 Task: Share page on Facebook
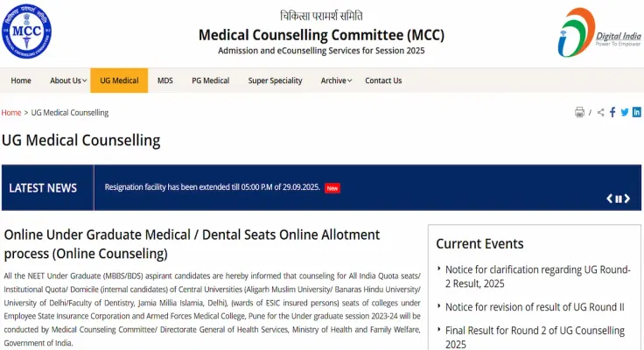(612, 112)
